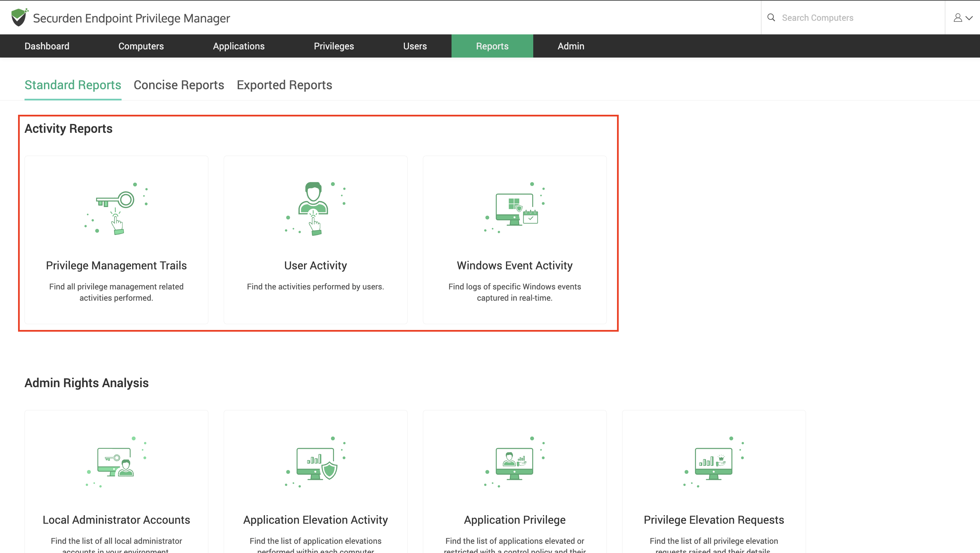The image size is (980, 553).
Task: Click the Local Administrator Accounts icon
Action: (x=116, y=462)
